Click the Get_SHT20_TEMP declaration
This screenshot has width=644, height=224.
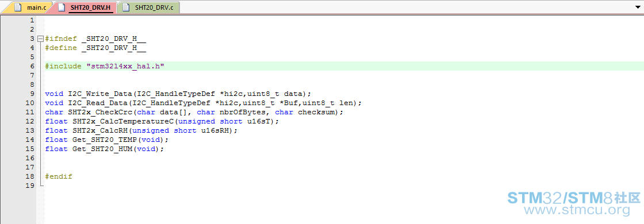point(107,140)
